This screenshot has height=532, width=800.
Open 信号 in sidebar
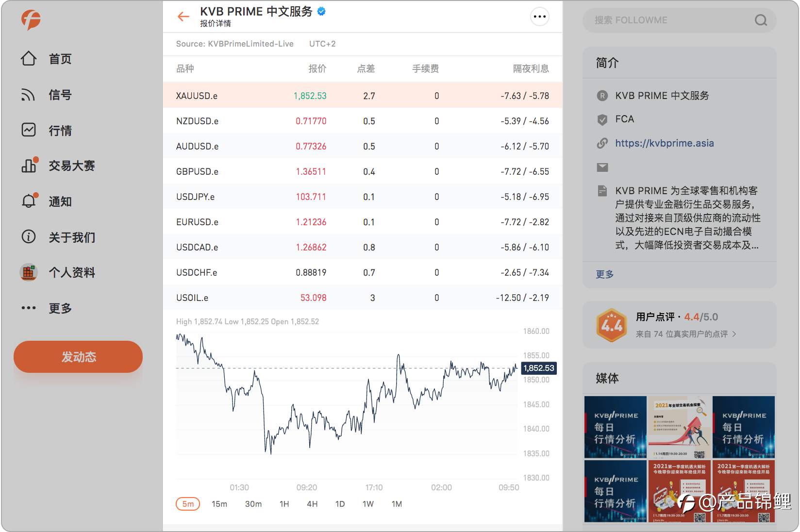[60, 95]
